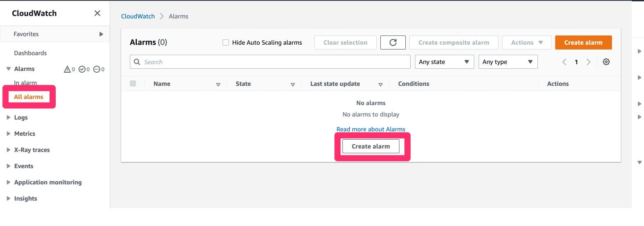Go to next page arrow in pagination
The height and width of the screenshot is (226, 644).
[589, 62]
